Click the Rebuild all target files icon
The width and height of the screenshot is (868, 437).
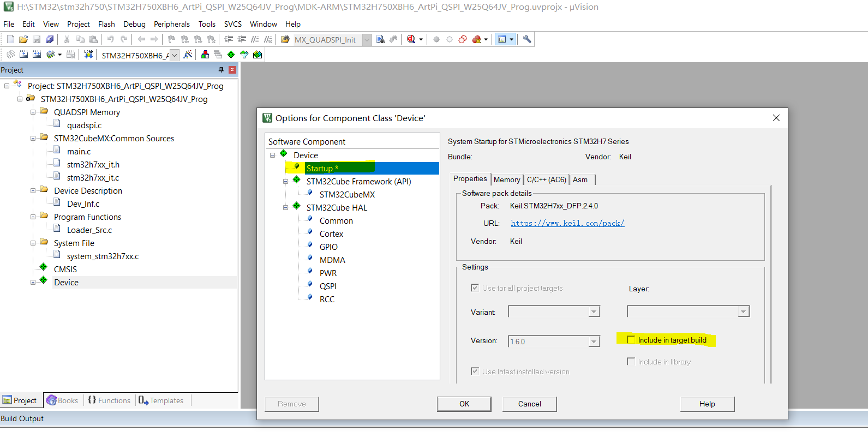tap(37, 55)
